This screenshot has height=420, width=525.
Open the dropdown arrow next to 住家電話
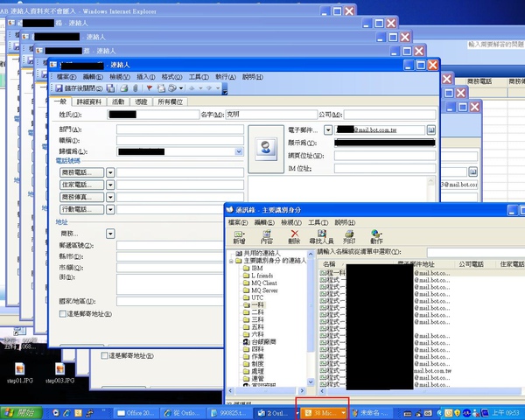pyautogui.click(x=110, y=185)
